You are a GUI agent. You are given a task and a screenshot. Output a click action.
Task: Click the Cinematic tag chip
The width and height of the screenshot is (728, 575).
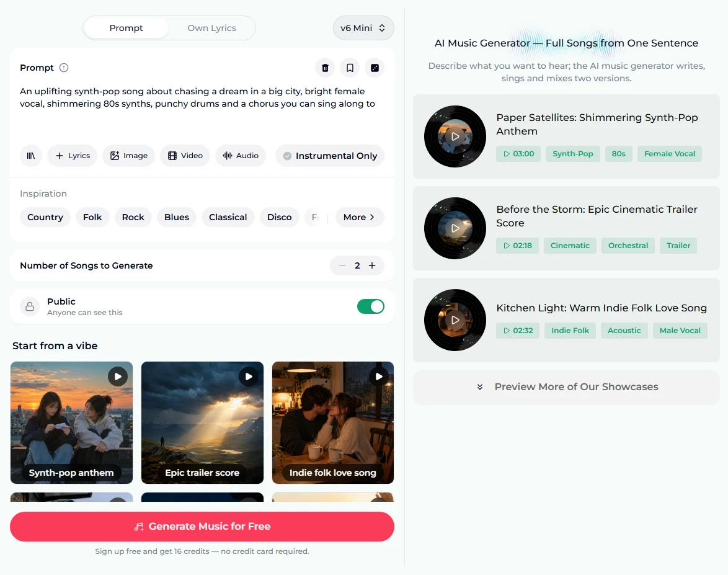tap(570, 246)
